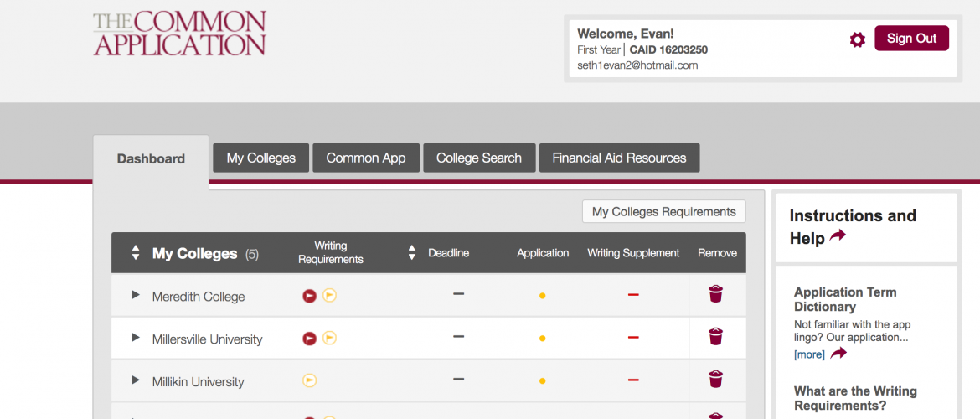
Task: Select Millikin University name
Action: 198,381
